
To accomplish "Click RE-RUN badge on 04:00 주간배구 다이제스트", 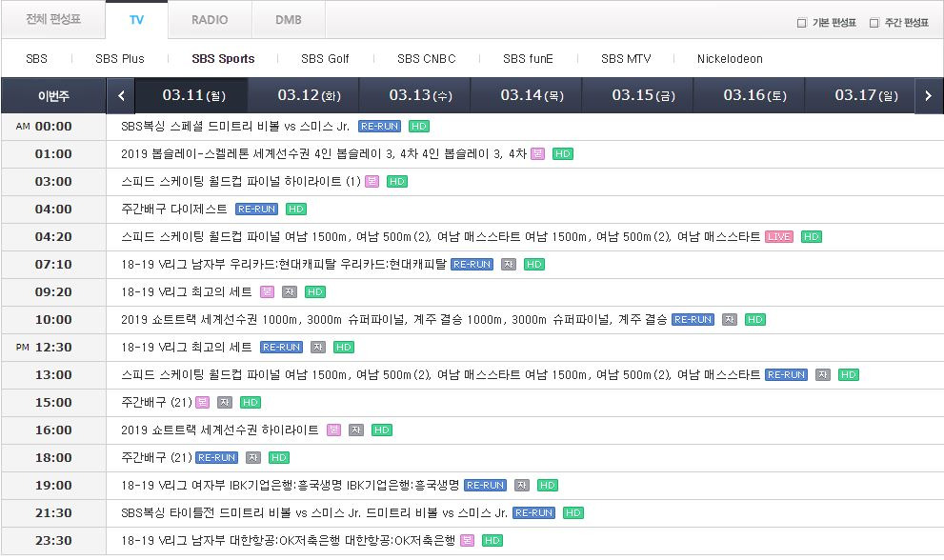I will 256,210.
